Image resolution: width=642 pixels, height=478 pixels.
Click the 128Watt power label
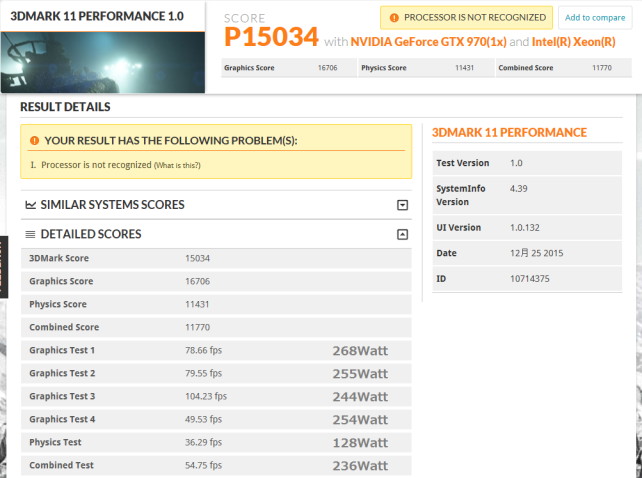click(x=360, y=442)
